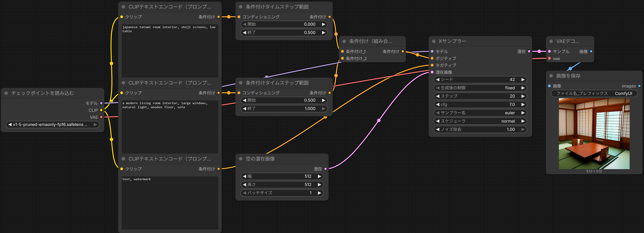644x233 pixels.
Task: Decrease 幅 using its left arrow
Action: coord(244,176)
